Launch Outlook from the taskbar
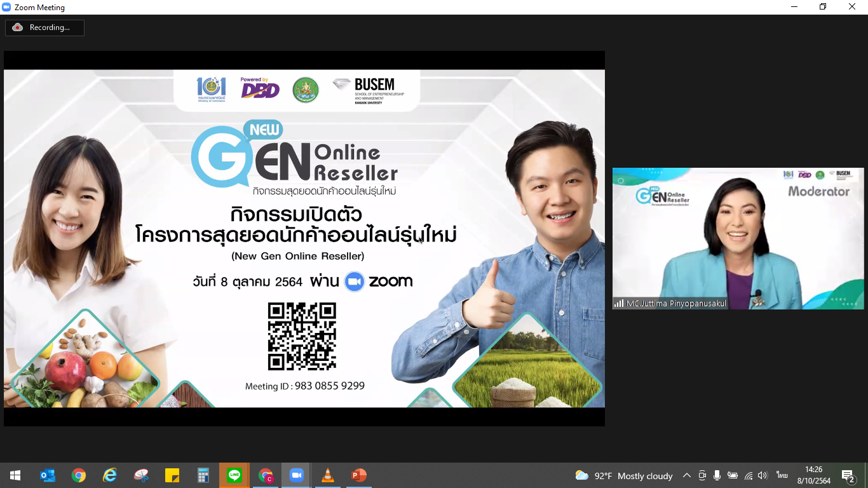This screenshot has height=488, width=868. (x=48, y=475)
